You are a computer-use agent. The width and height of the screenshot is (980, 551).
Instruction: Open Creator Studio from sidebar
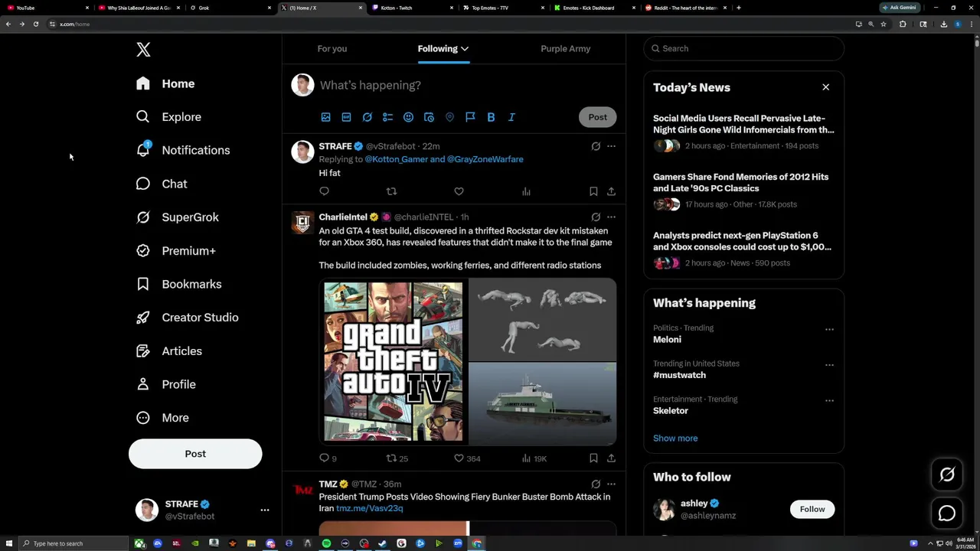pos(188,318)
